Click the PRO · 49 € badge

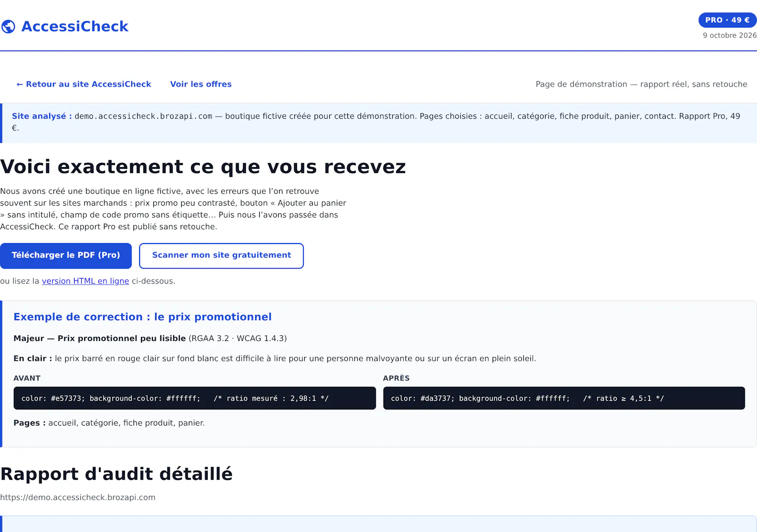727,20
